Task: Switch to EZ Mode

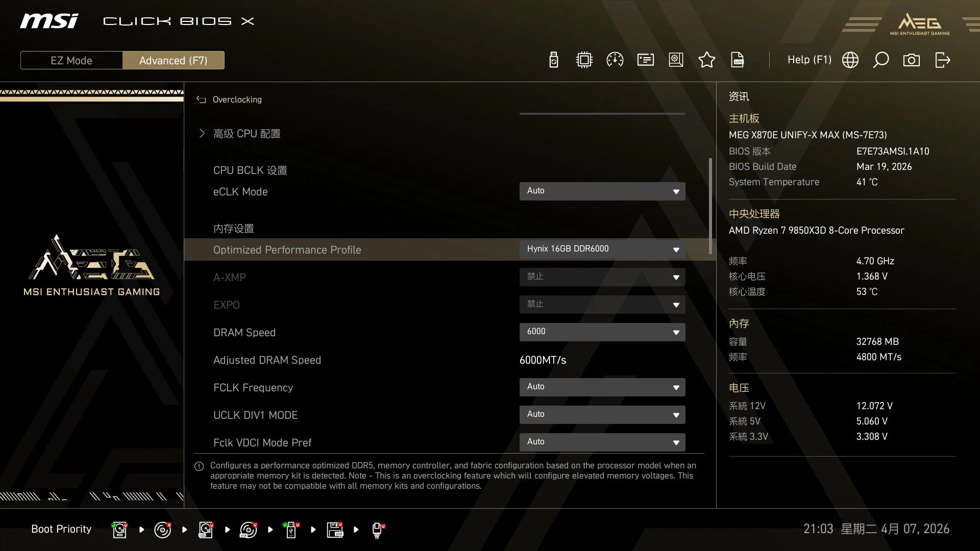Action: coord(71,60)
